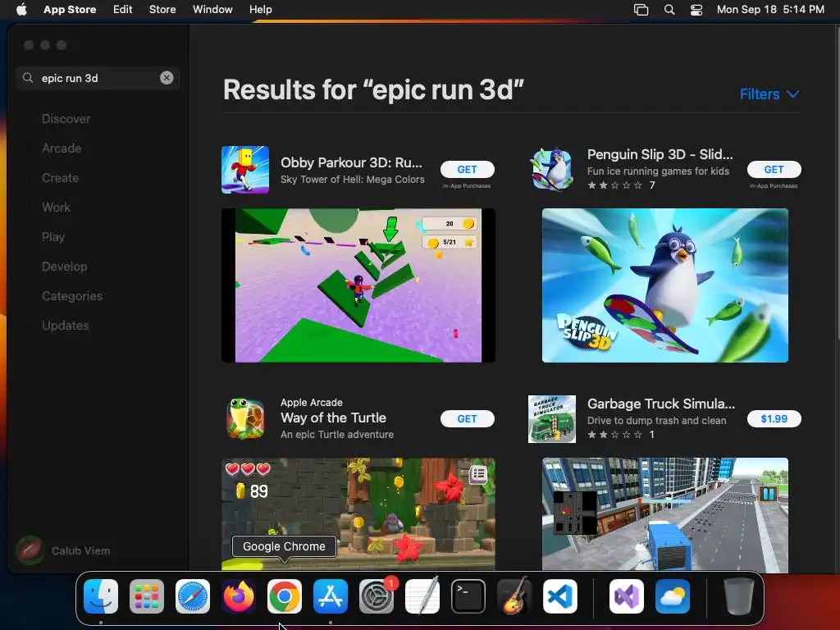Screen dimensions: 840x630
Task: Select Play in the sidebar
Action: (53, 237)
